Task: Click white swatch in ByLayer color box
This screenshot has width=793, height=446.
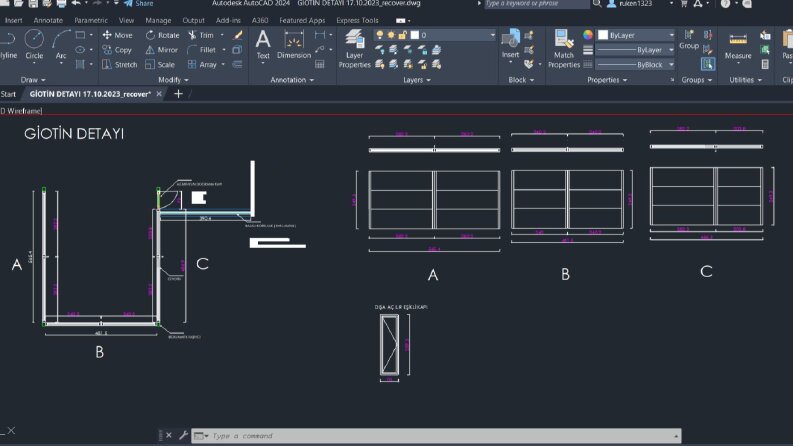Action: pyautogui.click(x=603, y=35)
